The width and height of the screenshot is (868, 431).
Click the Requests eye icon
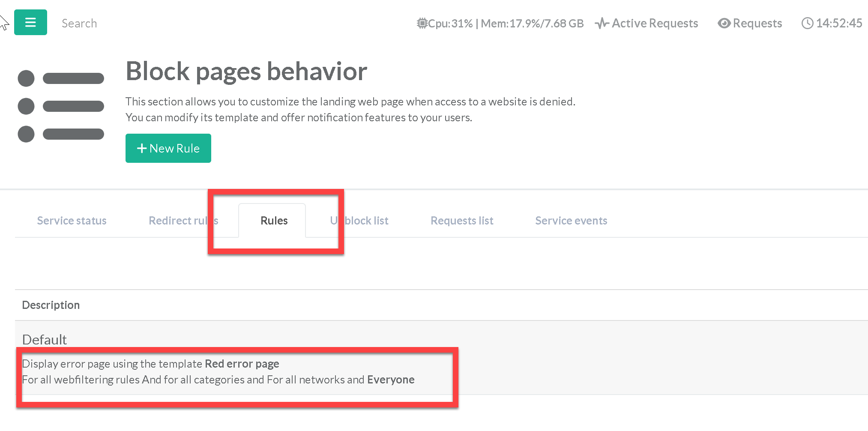(x=724, y=23)
